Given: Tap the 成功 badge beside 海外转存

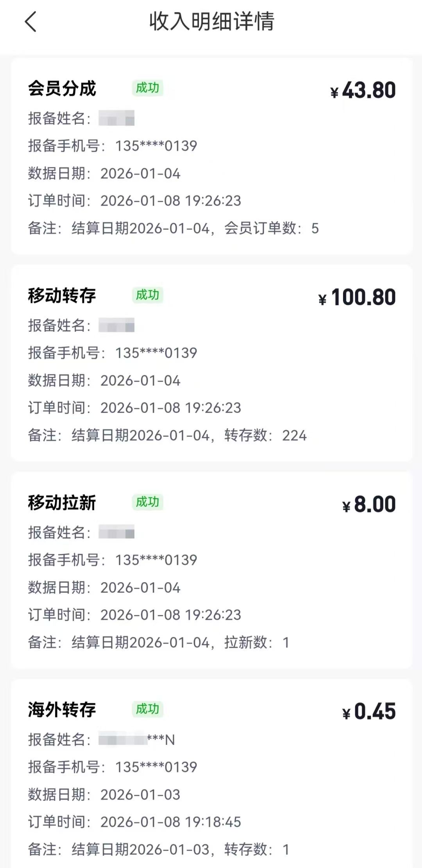Looking at the screenshot, I should 147,709.
